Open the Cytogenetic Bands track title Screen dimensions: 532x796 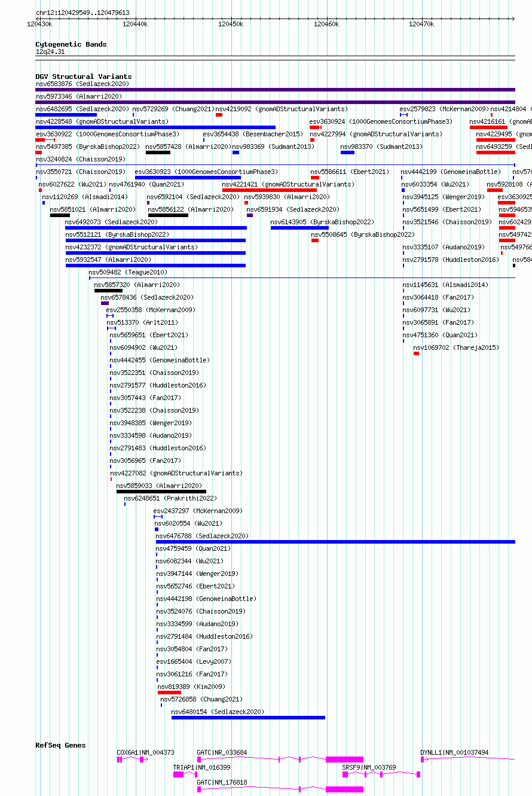click(71, 44)
